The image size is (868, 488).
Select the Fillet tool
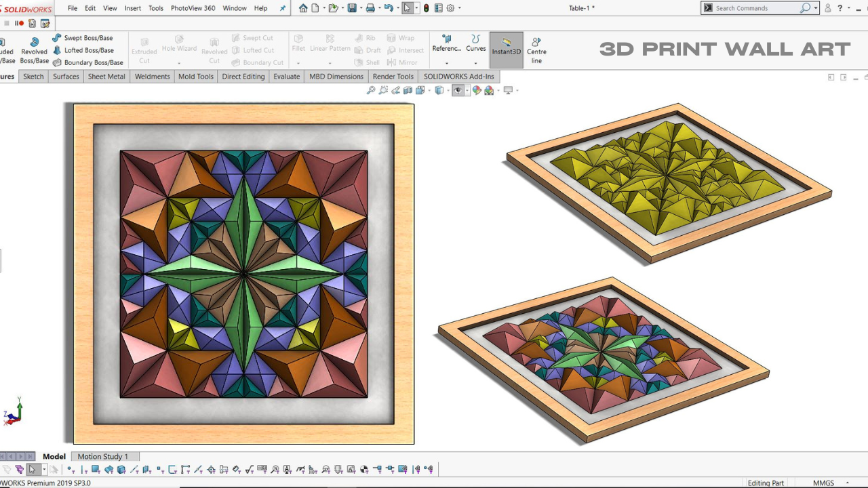click(298, 49)
